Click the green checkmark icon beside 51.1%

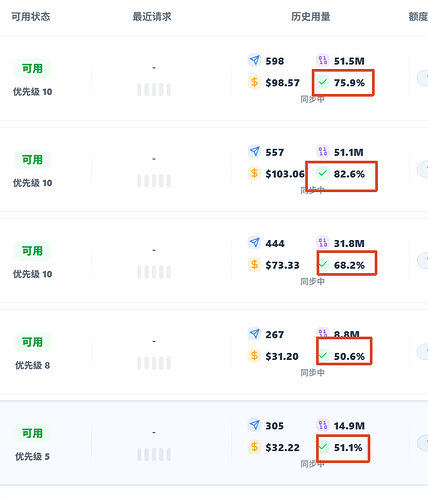(x=323, y=447)
